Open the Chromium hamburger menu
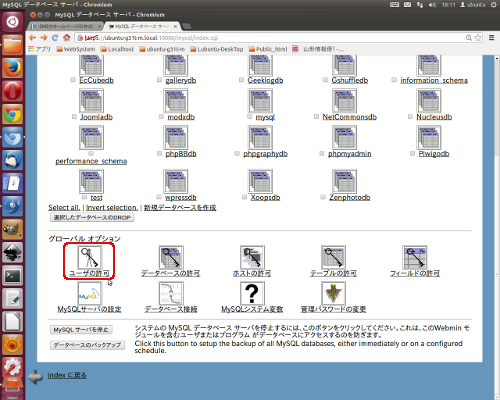Screen dimensions: 500x400 pos(491,38)
